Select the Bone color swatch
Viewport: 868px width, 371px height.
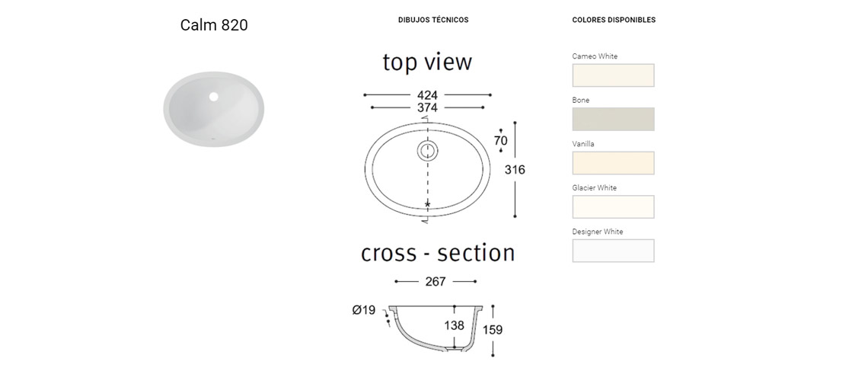[614, 119]
